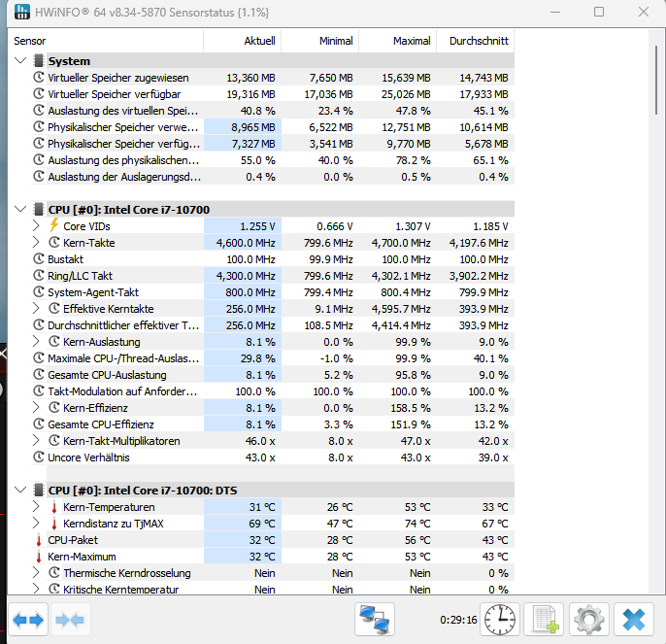The height and width of the screenshot is (644, 666).
Task: Expand the Core VIDs row
Action: tap(36, 225)
